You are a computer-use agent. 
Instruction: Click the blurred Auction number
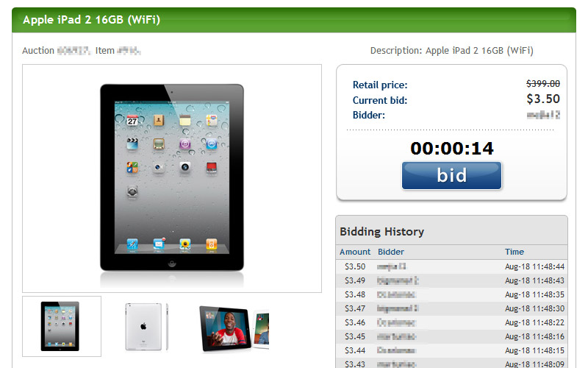pyautogui.click(x=73, y=50)
